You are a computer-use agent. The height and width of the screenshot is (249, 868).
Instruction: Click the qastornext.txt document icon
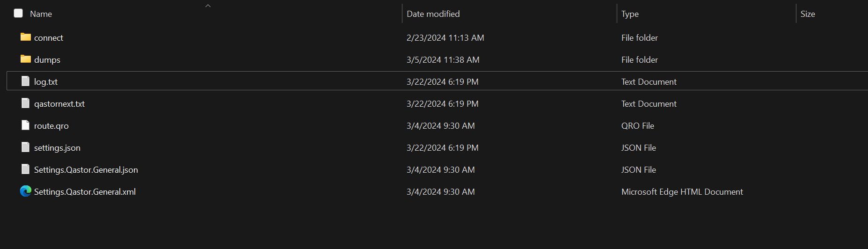tap(26, 103)
